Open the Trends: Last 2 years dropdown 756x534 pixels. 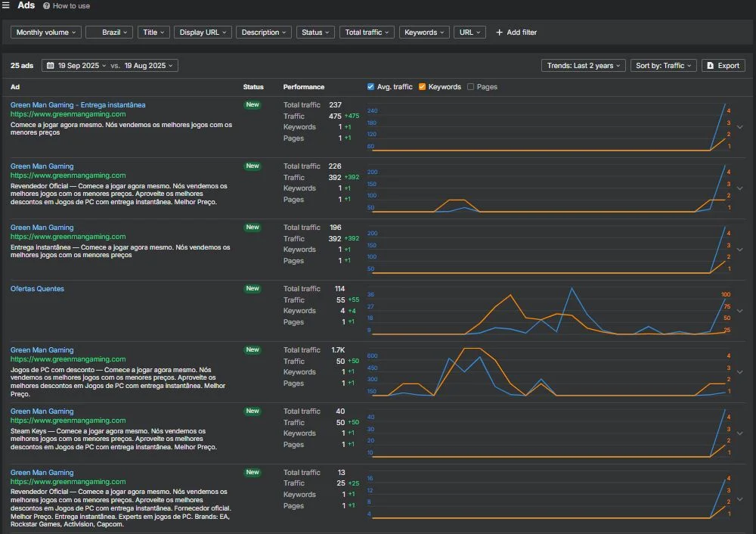(584, 66)
